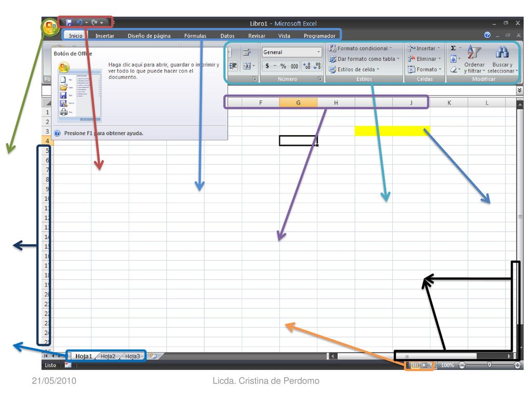The width and height of the screenshot is (532, 399).
Task: Select column H header
Action: click(x=336, y=102)
